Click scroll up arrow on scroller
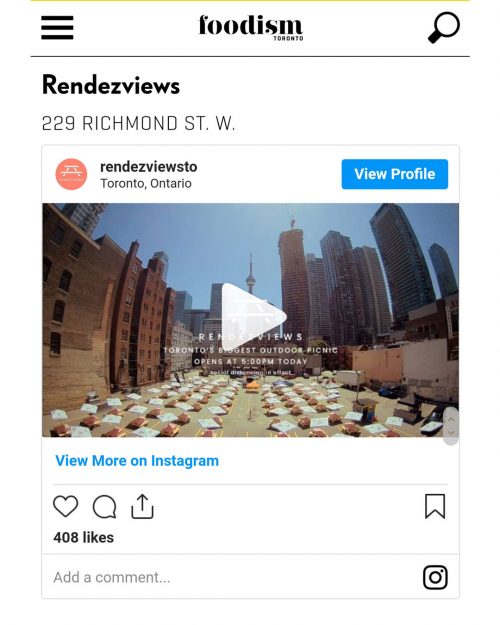The width and height of the screenshot is (500, 625). tap(451, 419)
